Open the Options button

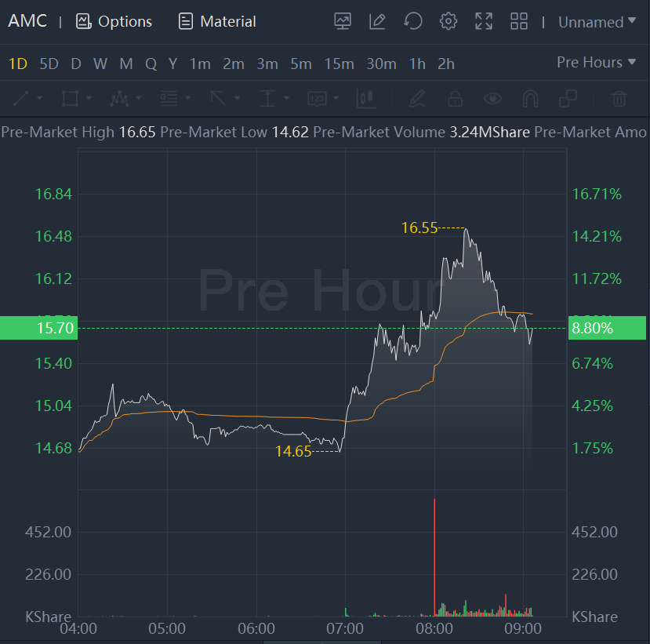pyautogui.click(x=114, y=21)
